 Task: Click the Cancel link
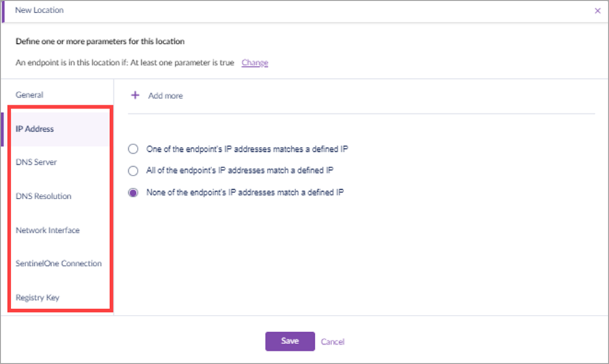332,342
